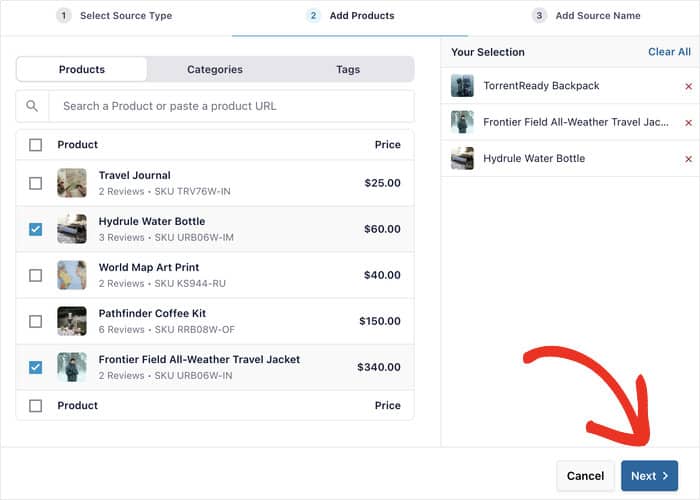700x500 pixels.
Task: Click Travel Journal product thumbnail
Action: (x=72, y=183)
